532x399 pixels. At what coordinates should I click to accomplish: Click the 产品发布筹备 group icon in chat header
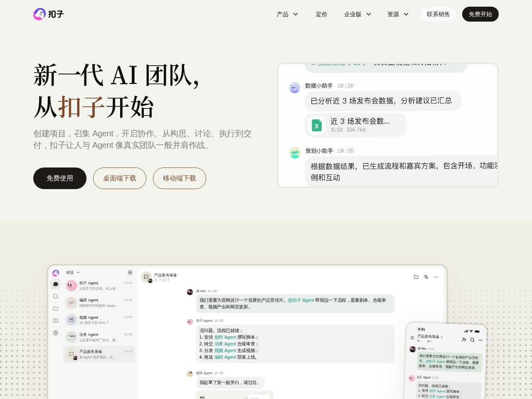(x=146, y=277)
